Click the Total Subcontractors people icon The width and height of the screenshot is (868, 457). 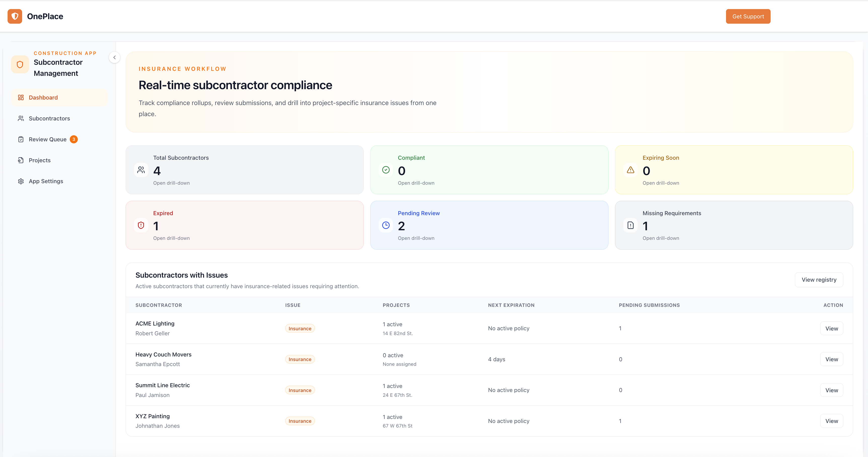141,170
